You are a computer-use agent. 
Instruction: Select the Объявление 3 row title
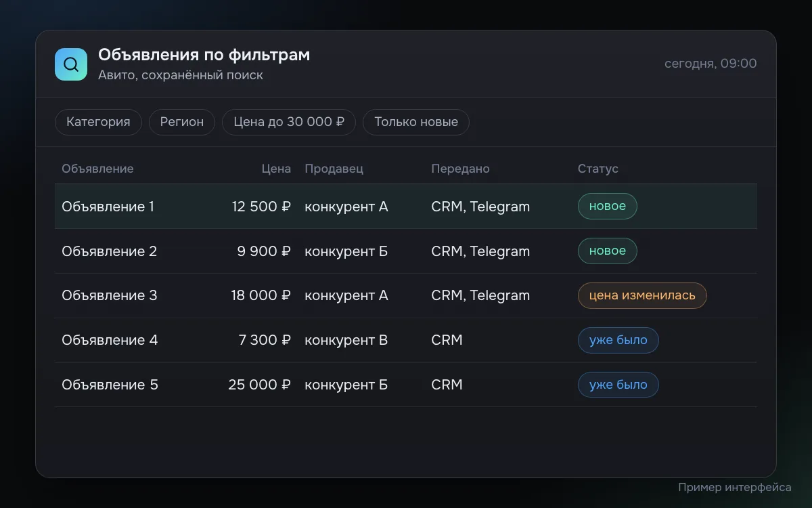[x=109, y=295]
